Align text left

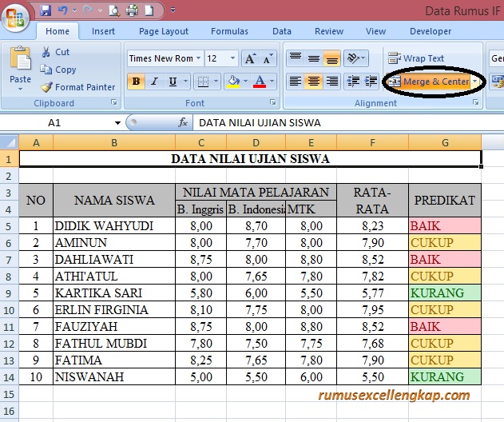[296, 82]
